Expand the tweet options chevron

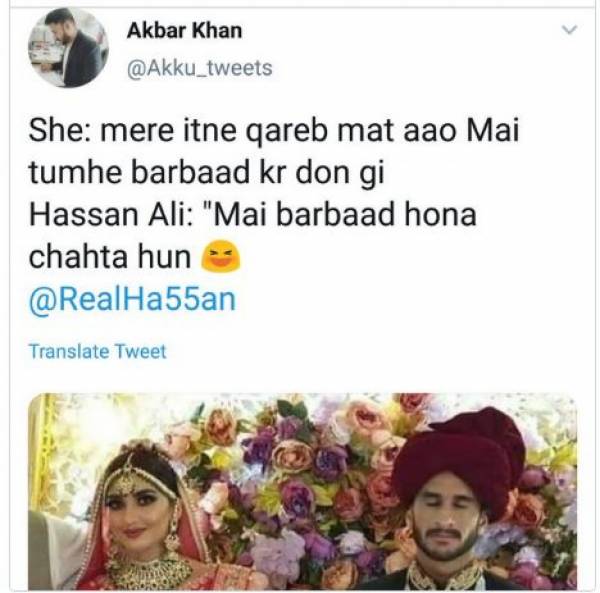(569, 29)
